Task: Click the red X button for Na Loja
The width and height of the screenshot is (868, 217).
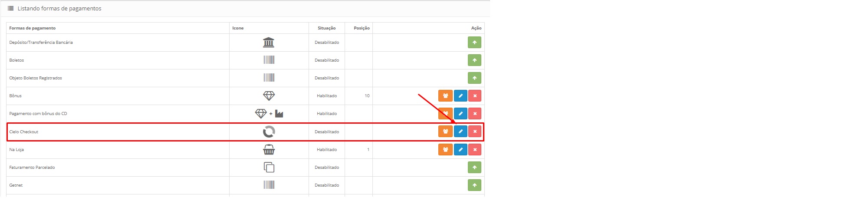Action: click(475, 150)
